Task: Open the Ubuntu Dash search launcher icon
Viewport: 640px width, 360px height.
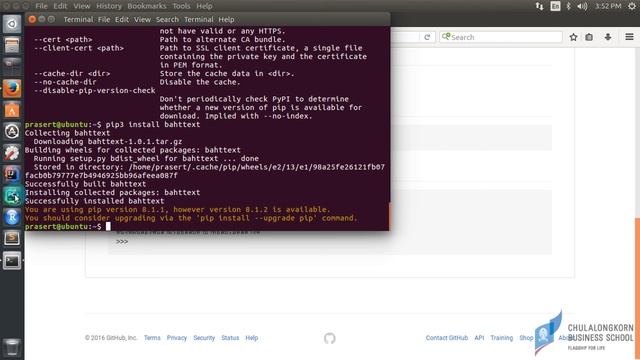Action: pos(12,24)
